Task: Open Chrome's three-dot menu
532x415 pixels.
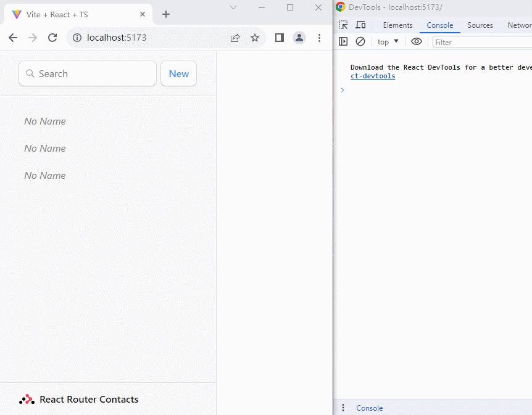Action: pos(319,38)
